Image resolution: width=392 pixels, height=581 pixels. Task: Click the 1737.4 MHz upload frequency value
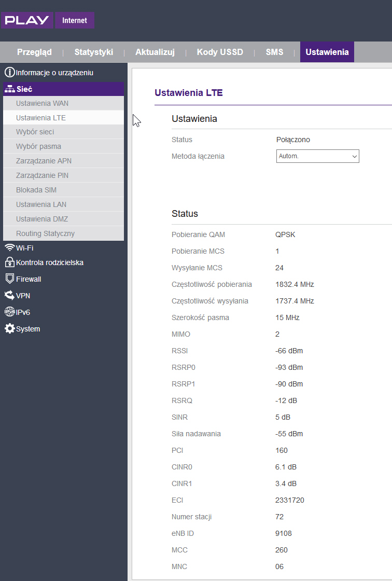point(295,301)
